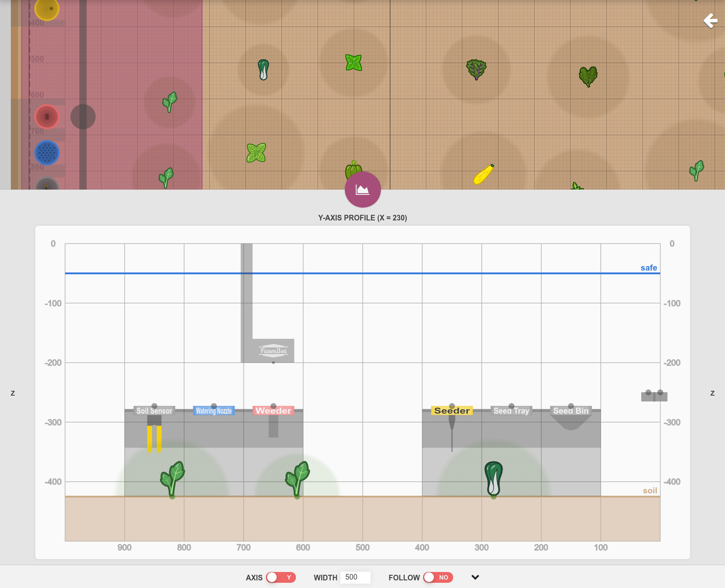Click the Weeder label in profile
This screenshot has width=725, height=588.
pyautogui.click(x=273, y=411)
